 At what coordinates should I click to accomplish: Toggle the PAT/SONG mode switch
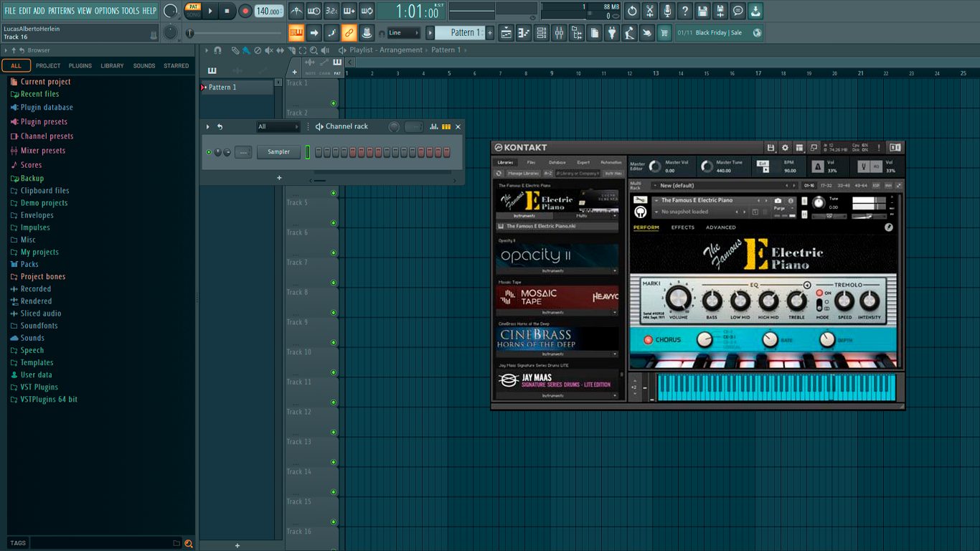point(193,11)
